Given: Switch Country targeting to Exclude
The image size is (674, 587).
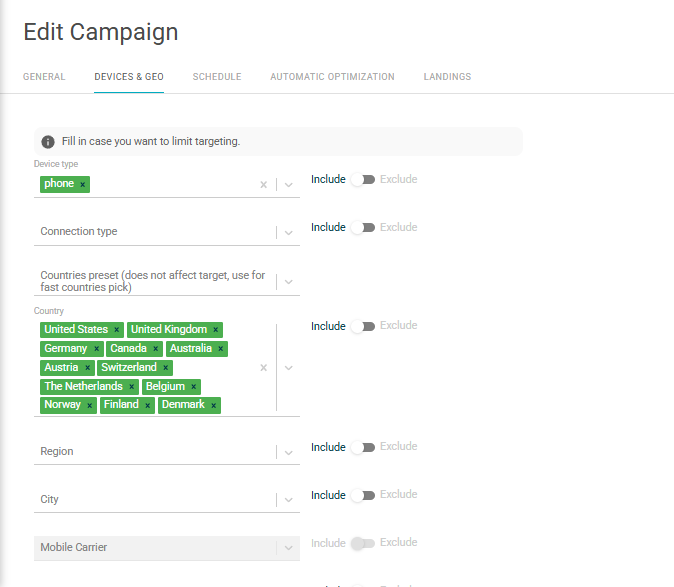Looking at the screenshot, I should click(x=362, y=326).
